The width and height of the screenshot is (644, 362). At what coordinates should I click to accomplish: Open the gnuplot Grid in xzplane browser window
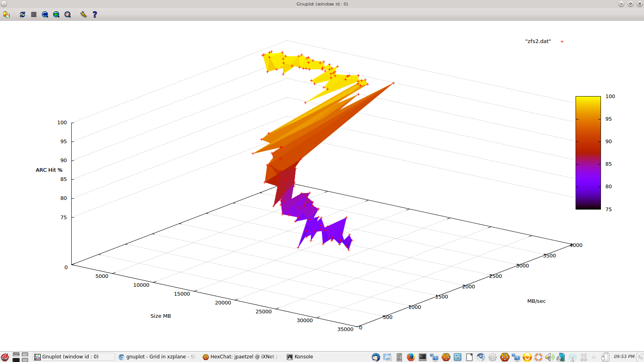pos(157,357)
